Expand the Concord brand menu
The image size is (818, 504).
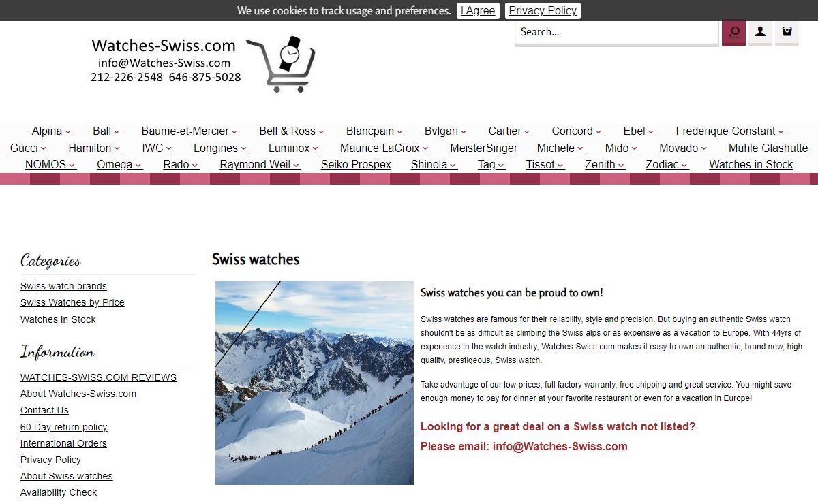pos(577,131)
